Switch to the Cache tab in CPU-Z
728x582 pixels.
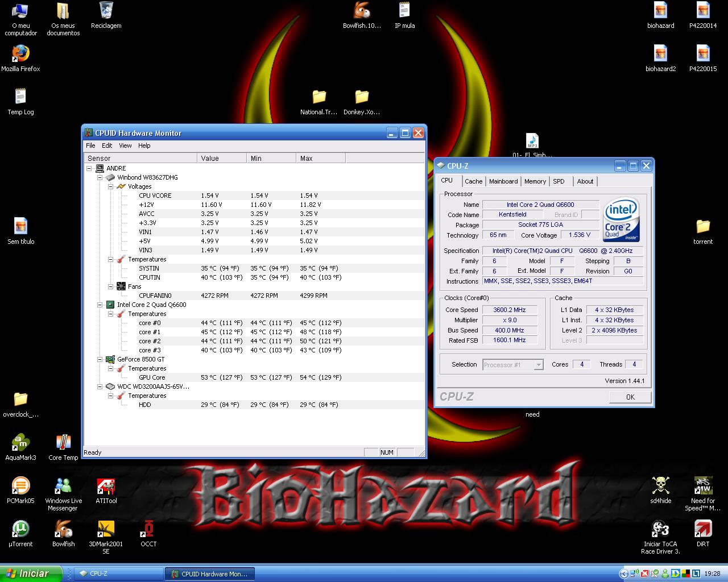(473, 181)
